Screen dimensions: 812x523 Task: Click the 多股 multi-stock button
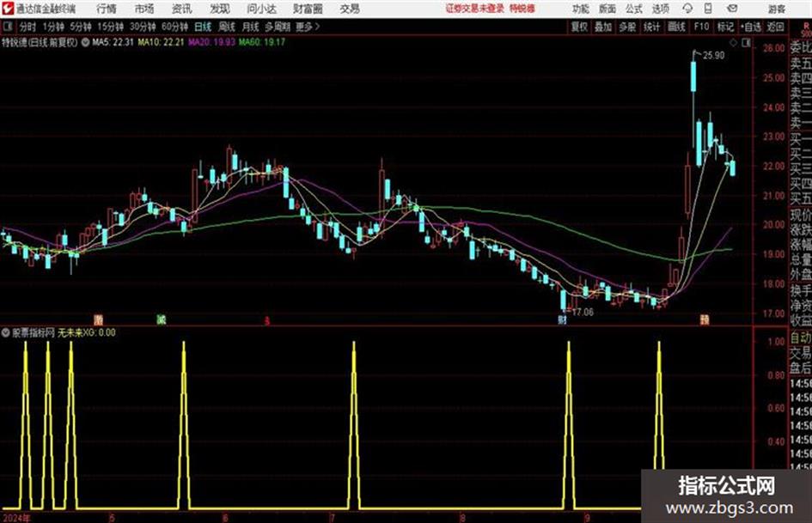click(x=627, y=27)
